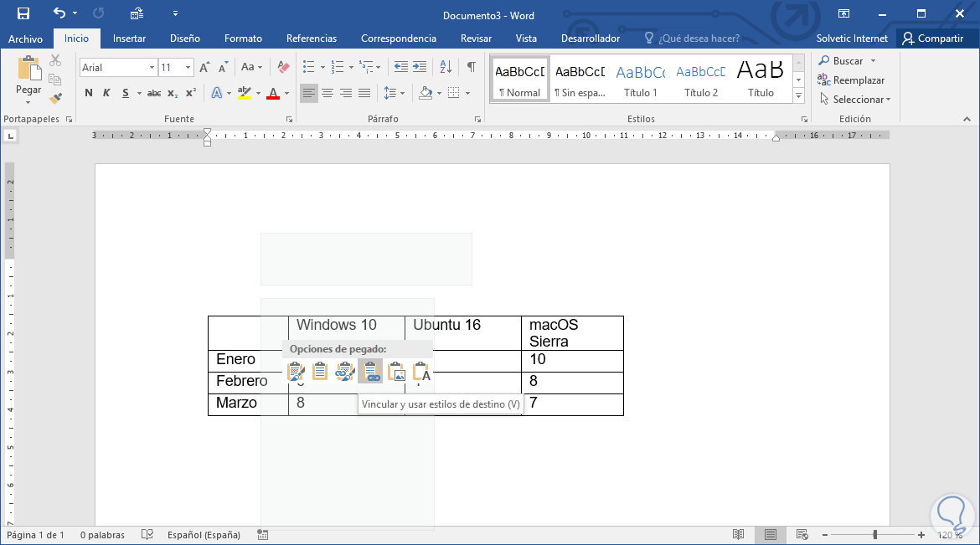Screen dimensions: 980x545
Task: Collapse the ribbon with the arrow
Action: coord(967,119)
